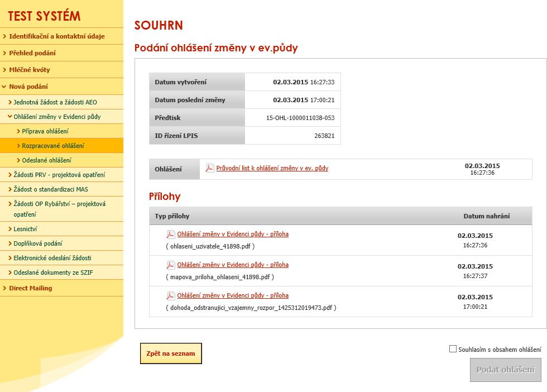Image resolution: width=547 pixels, height=392 pixels.
Task: Expand Jednotná žádost a žádosti AEO chevron
Action: [x=10, y=102]
